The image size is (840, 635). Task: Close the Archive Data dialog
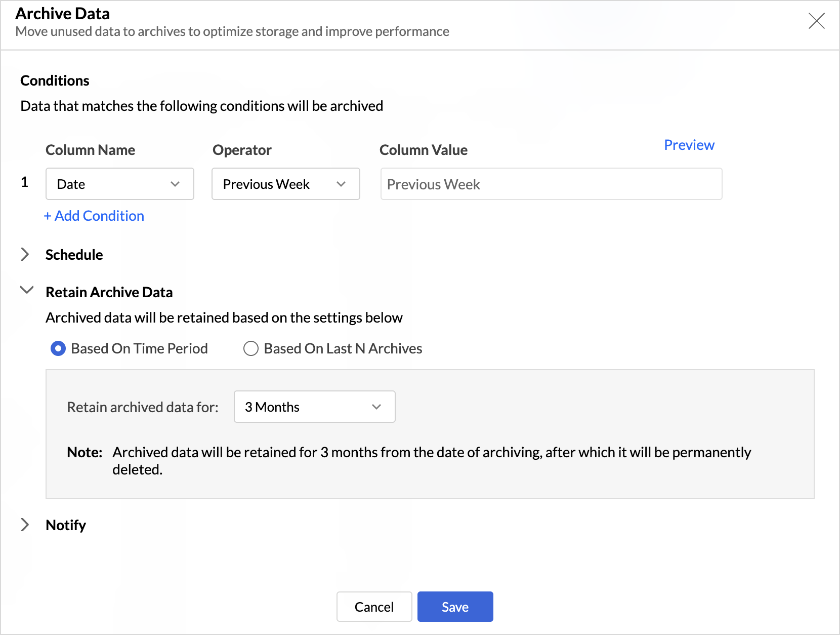816,21
